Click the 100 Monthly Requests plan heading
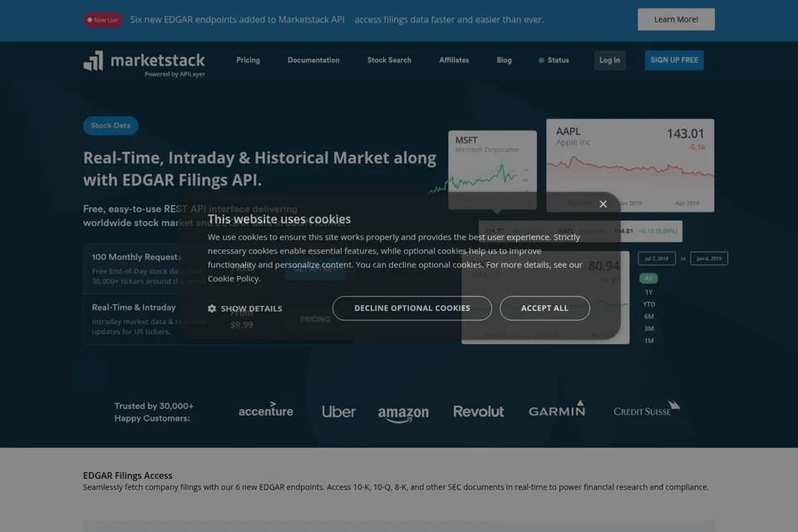 pos(136,257)
